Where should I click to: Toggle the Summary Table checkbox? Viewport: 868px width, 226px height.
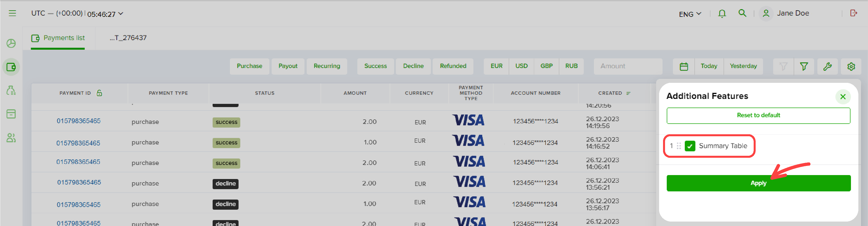[690, 146]
